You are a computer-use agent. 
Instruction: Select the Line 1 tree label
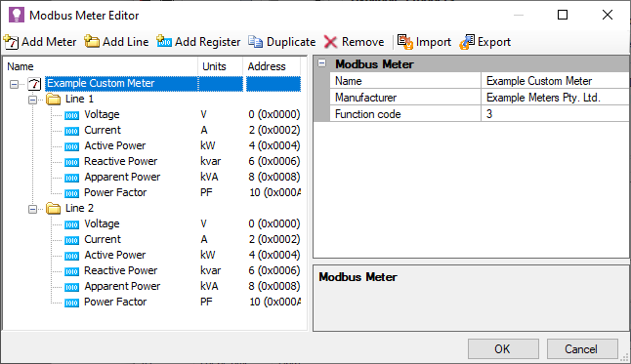(x=79, y=99)
